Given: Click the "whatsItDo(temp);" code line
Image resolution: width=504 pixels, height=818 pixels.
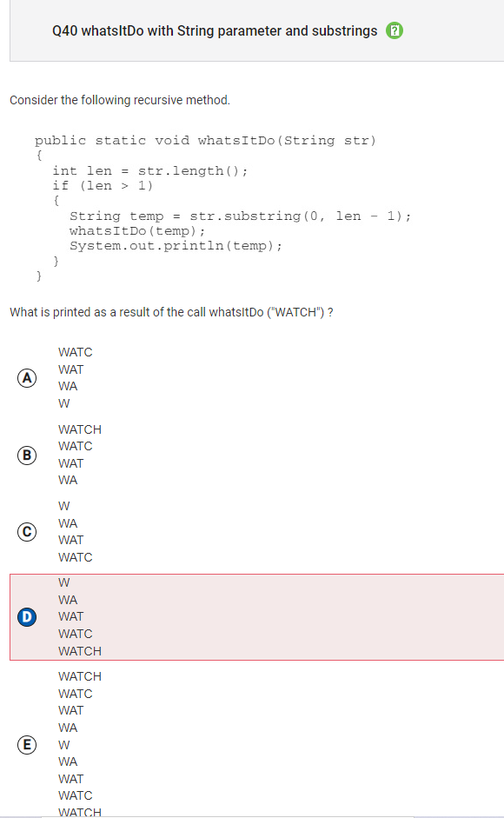Looking at the screenshot, I should point(137,230).
